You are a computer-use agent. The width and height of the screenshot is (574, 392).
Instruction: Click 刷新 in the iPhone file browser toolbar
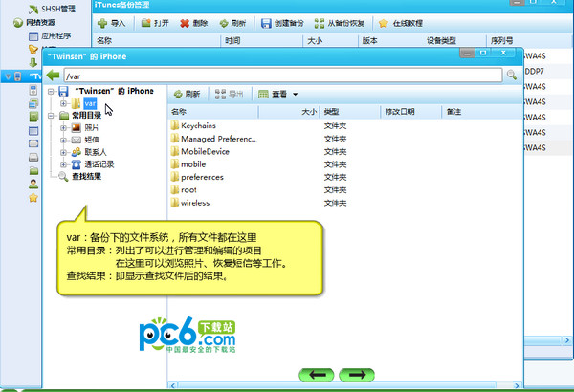coord(187,94)
